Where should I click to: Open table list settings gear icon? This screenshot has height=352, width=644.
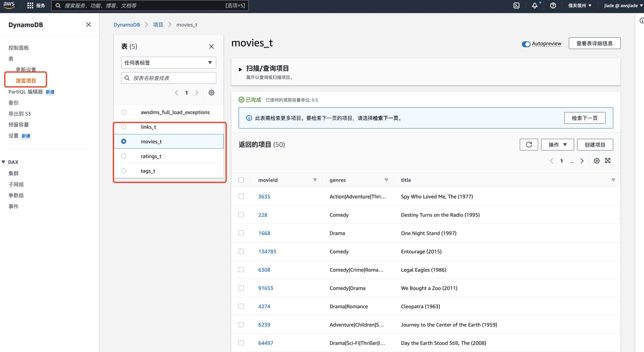click(x=211, y=93)
